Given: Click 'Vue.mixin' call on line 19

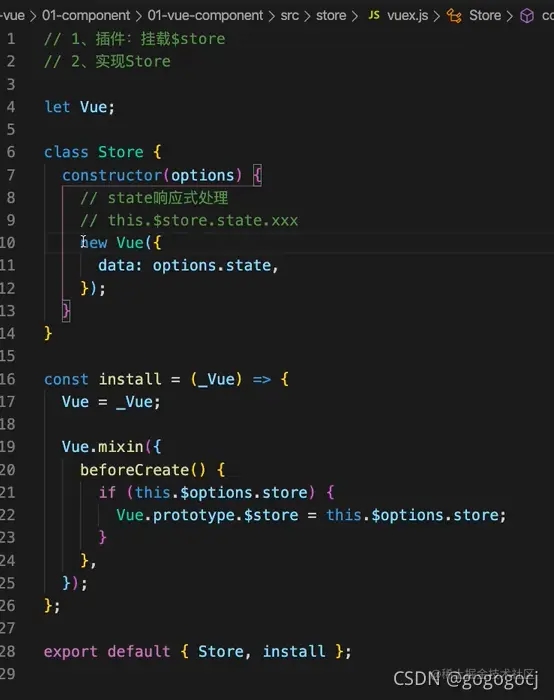Looking at the screenshot, I should point(103,447).
